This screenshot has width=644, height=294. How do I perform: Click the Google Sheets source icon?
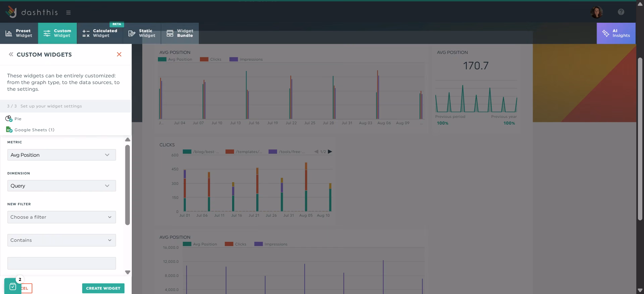(9, 130)
